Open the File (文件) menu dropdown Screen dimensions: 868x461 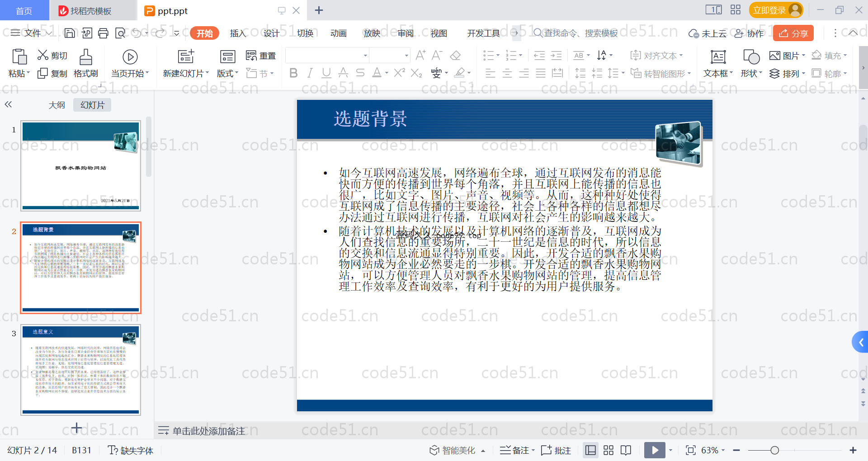click(31, 33)
